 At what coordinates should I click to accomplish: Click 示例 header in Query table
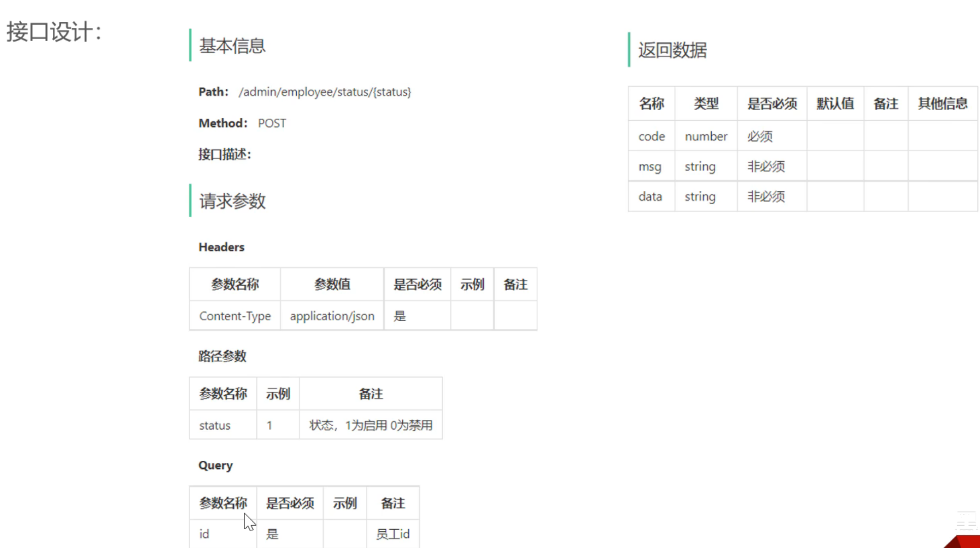(x=345, y=503)
